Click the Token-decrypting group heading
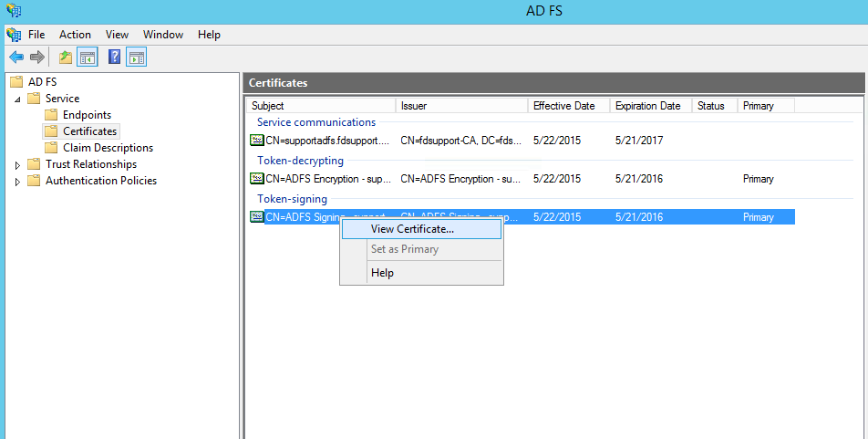Image resolution: width=868 pixels, height=439 pixels. pos(300,161)
